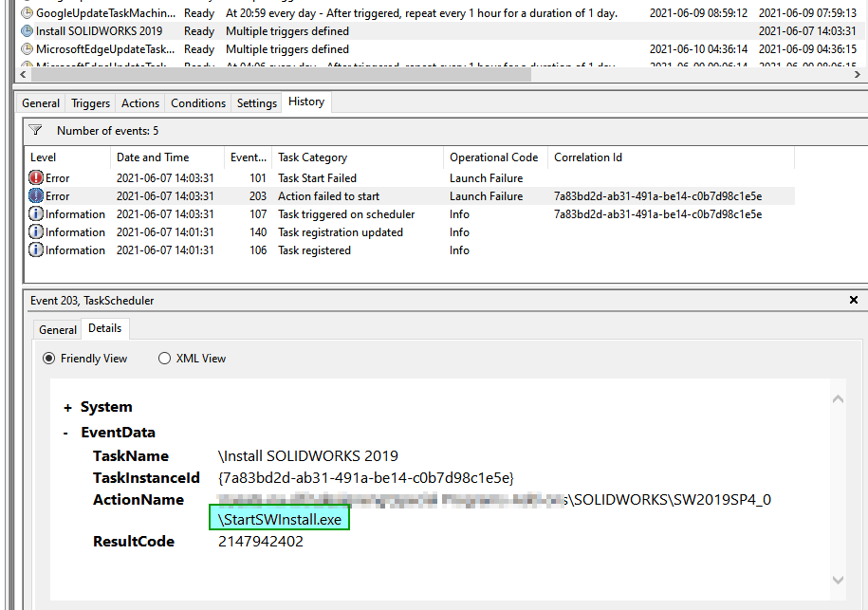Close the Event 203 details pane

click(854, 300)
